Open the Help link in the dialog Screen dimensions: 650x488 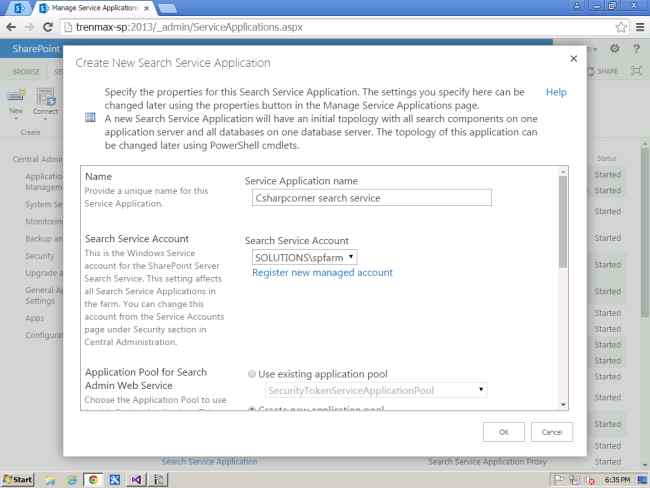click(556, 92)
